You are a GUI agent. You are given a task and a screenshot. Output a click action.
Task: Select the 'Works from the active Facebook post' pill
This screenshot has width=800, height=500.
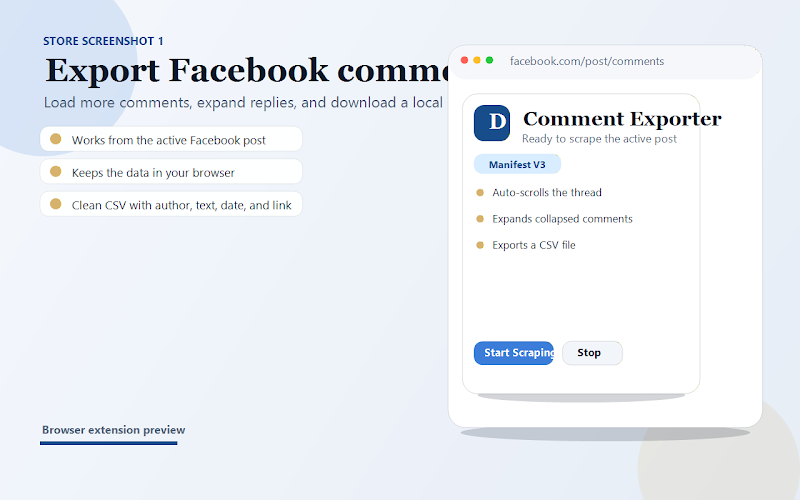(171, 139)
